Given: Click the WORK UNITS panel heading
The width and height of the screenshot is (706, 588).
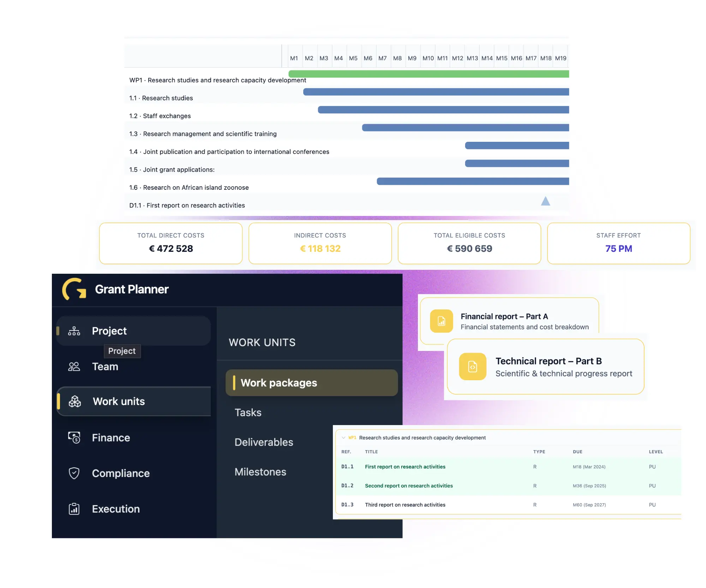Looking at the screenshot, I should click(x=262, y=343).
